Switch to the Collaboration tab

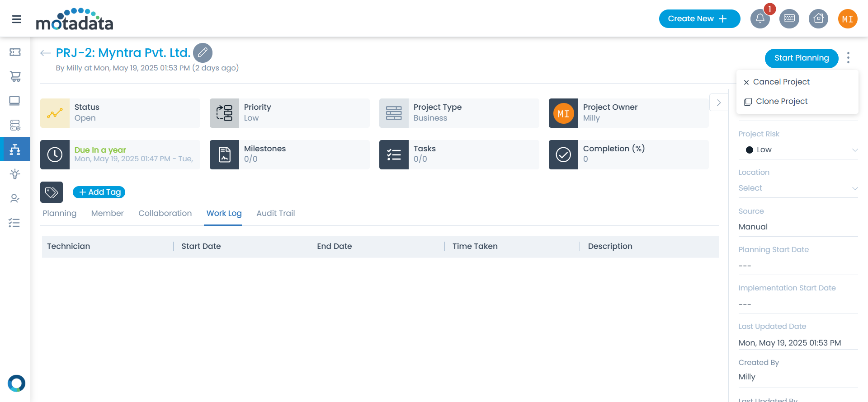(x=165, y=213)
